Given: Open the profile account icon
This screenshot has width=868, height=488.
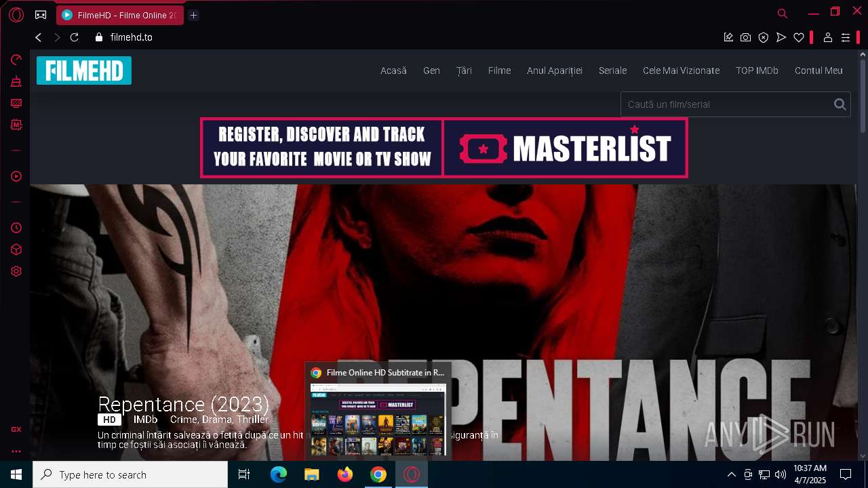Looking at the screenshot, I should pos(828,37).
